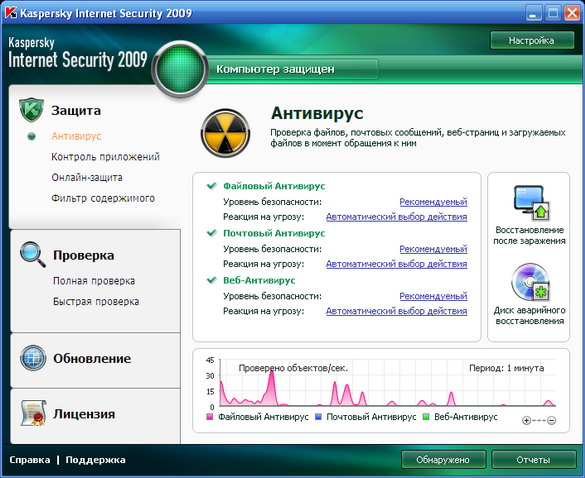Open the Защита section
585x478 pixels.
(x=76, y=110)
